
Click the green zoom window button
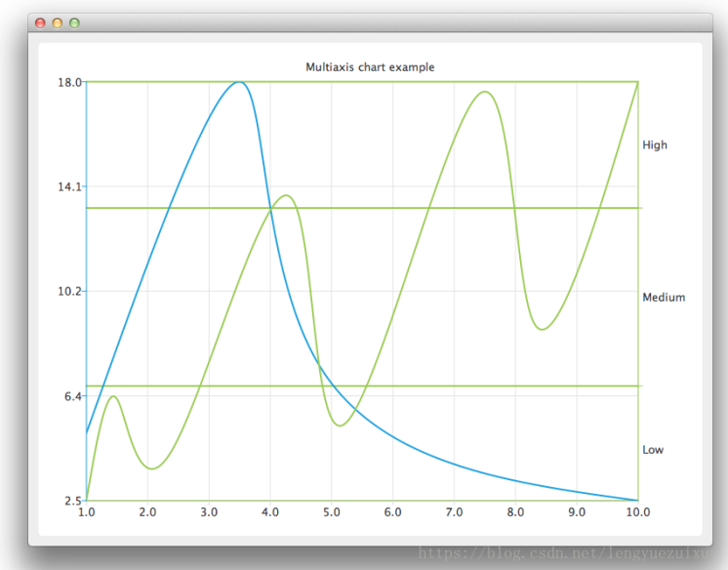click(74, 23)
